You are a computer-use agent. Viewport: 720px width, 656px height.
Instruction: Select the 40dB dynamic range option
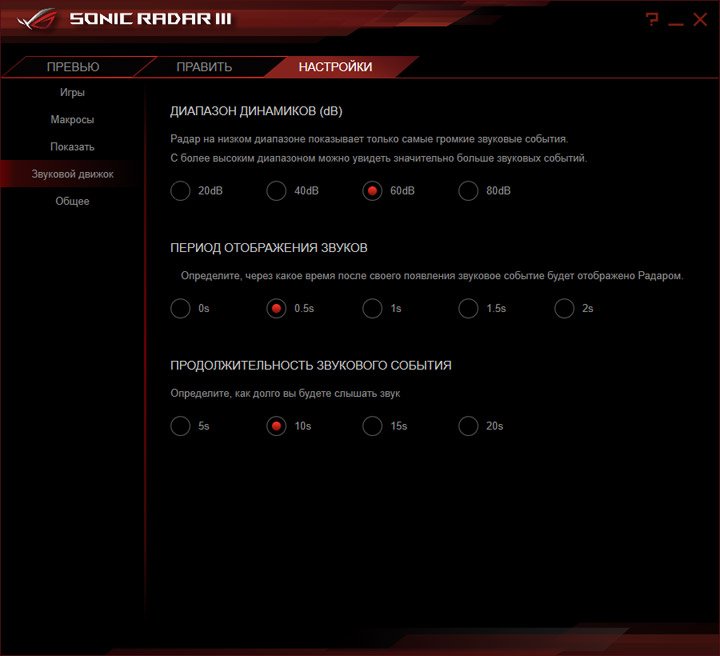[276, 191]
